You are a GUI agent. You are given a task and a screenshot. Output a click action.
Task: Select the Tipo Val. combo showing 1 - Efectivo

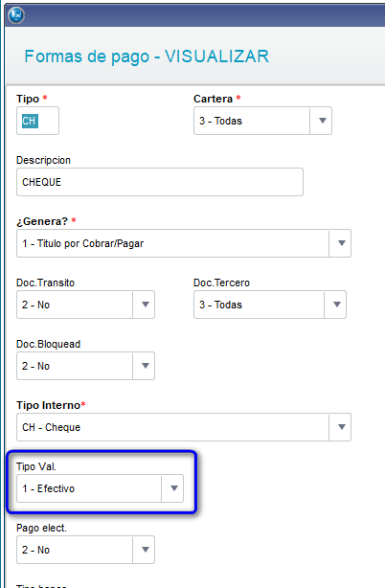pos(101,488)
